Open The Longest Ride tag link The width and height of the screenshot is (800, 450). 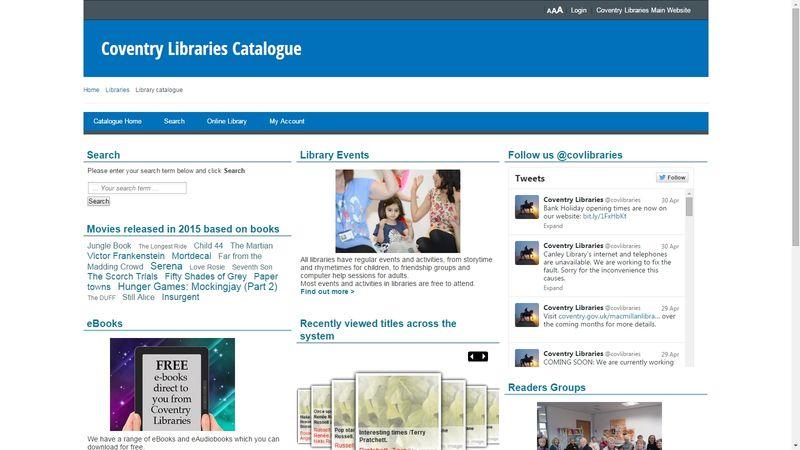[163, 246]
